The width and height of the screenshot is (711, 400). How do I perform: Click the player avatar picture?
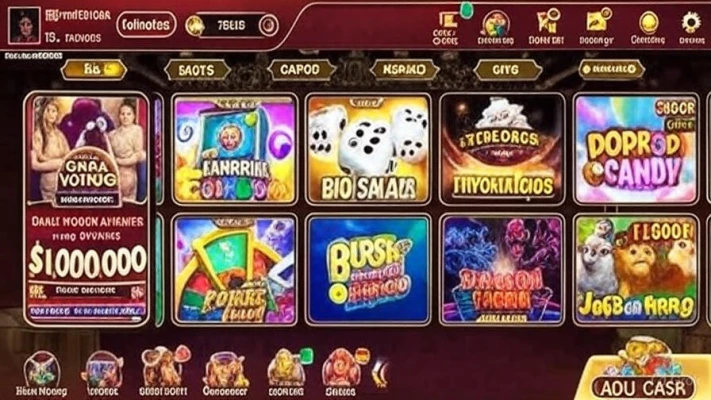click(x=24, y=25)
